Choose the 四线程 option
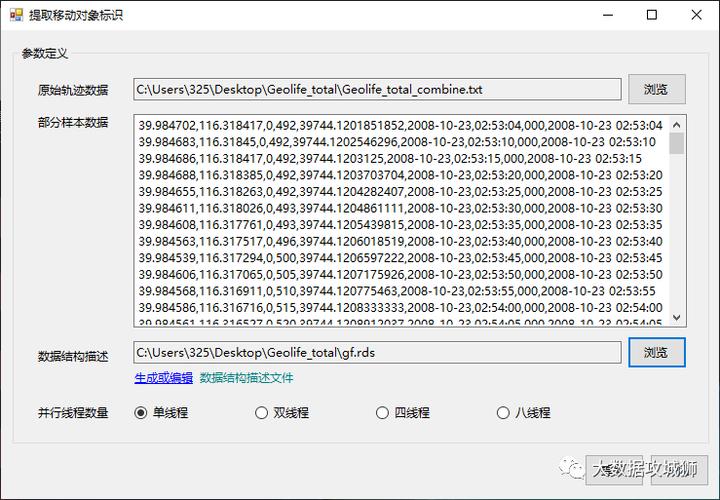This screenshot has width=720, height=500. (x=403, y=413)
